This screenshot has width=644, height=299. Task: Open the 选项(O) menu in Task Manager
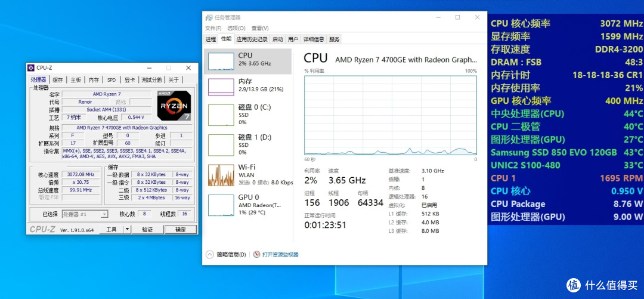[237, 28]
